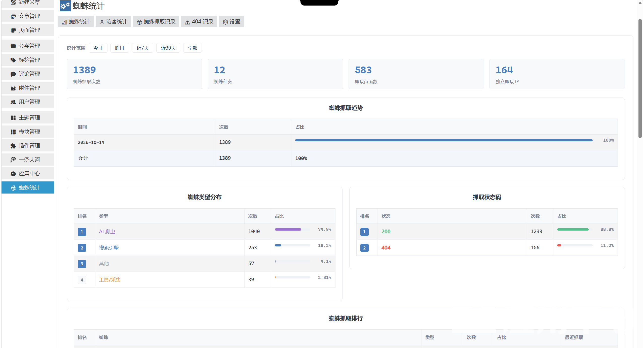Click the 模块管理 grid icon

pyautogui.click(x=13, y=132)
